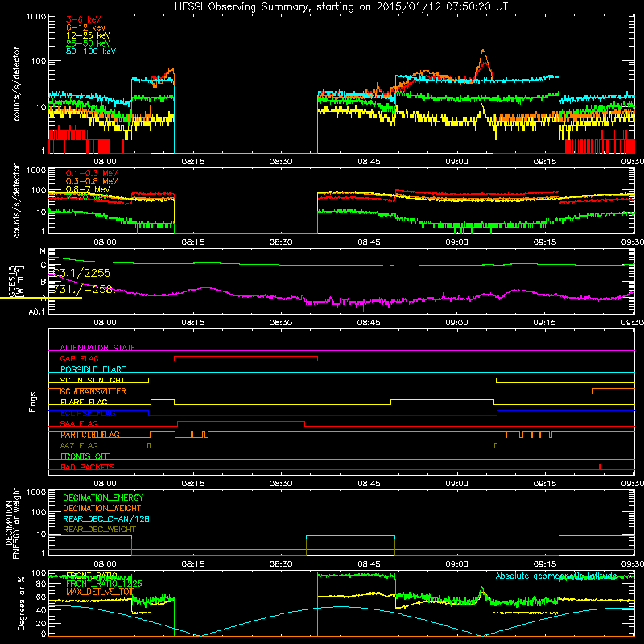
Task: Click the SAA_FLAG label
Action: [79, 423]
